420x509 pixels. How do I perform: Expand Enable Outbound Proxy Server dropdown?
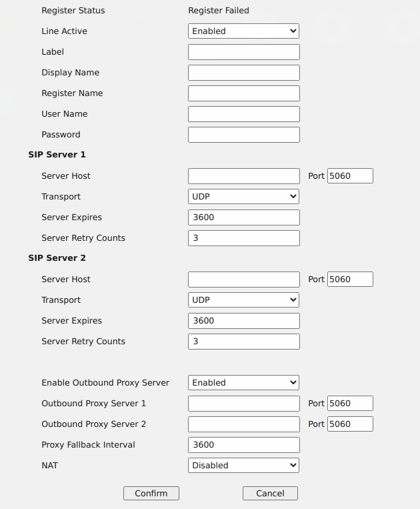point(243,383)
